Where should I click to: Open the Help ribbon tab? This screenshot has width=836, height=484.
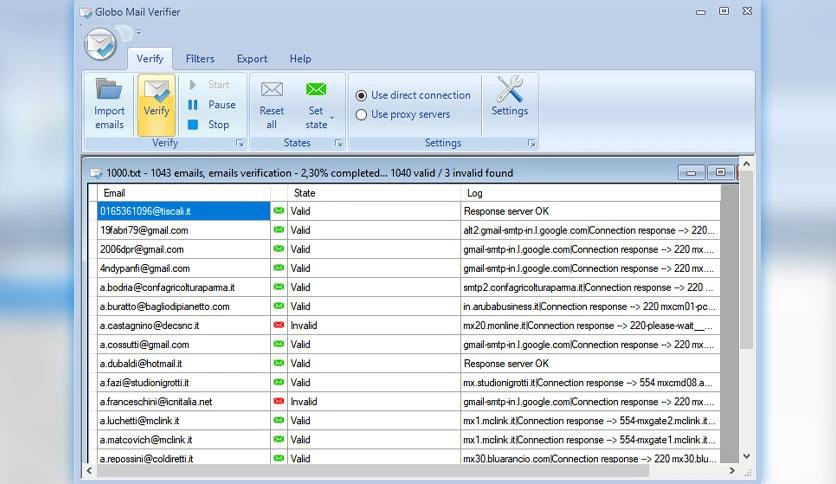click(x=300, y=59)
